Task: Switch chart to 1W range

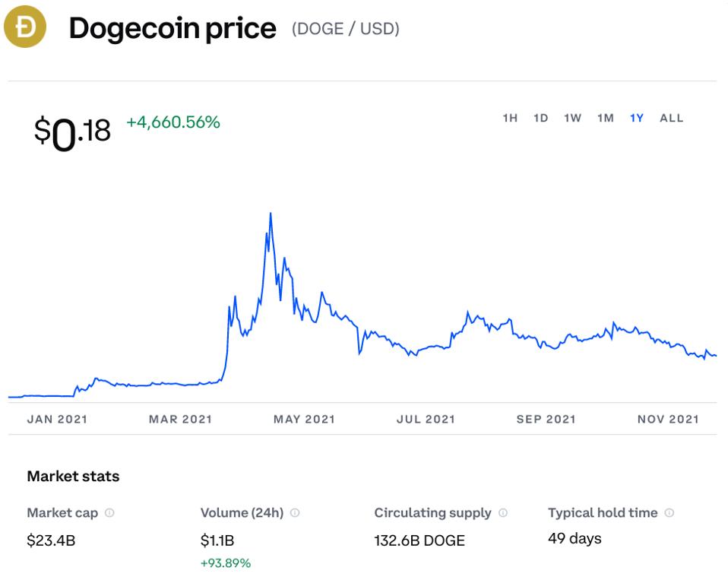Action: [x=573, y=118]
